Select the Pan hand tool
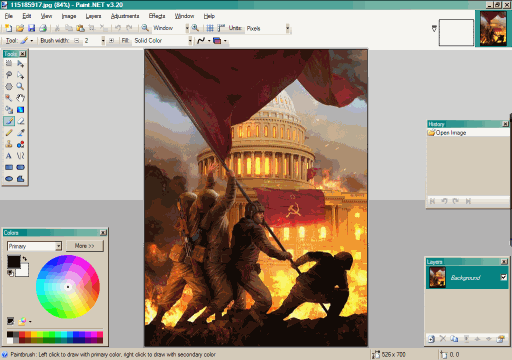 [21, 98]
